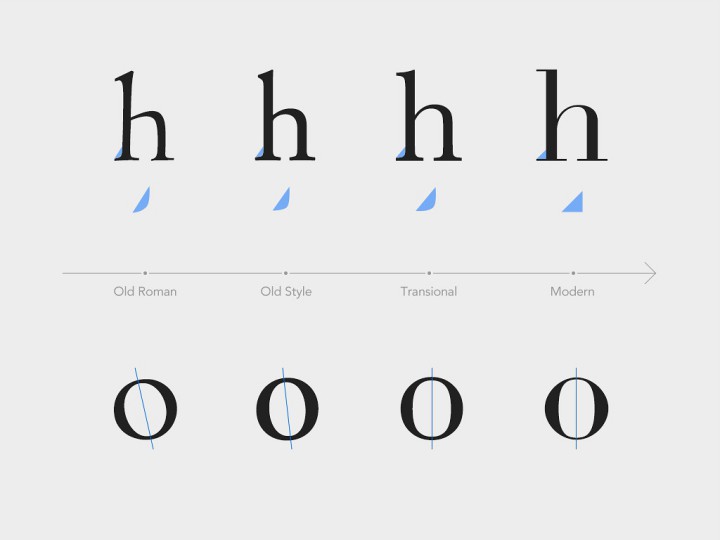Click the Transional letter o with vertical axis
Viewport: 720px width, 540px height.
tap(432, 408)
